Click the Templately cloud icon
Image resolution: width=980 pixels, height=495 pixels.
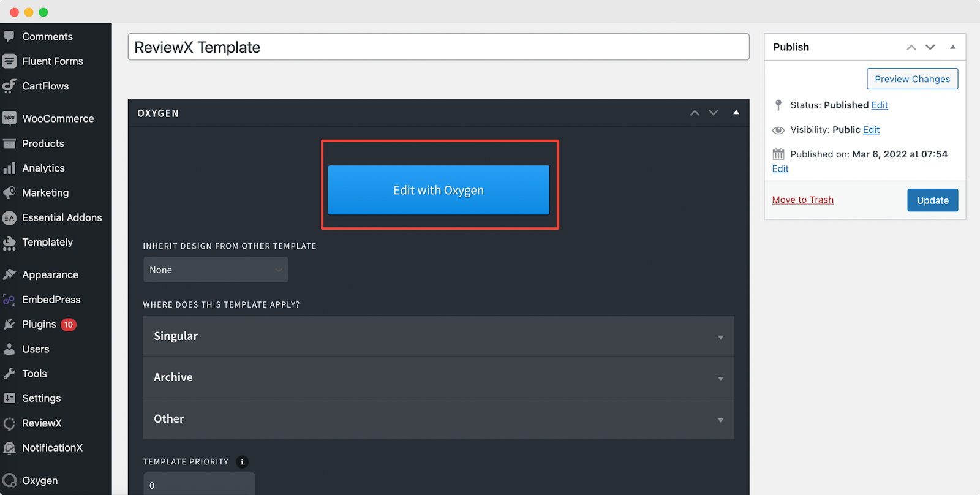click(9, 243)
